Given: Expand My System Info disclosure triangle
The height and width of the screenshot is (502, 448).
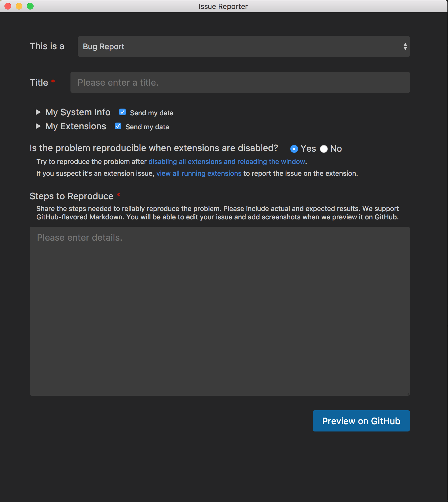Looking at the screenshot, I should coord(38,112).
